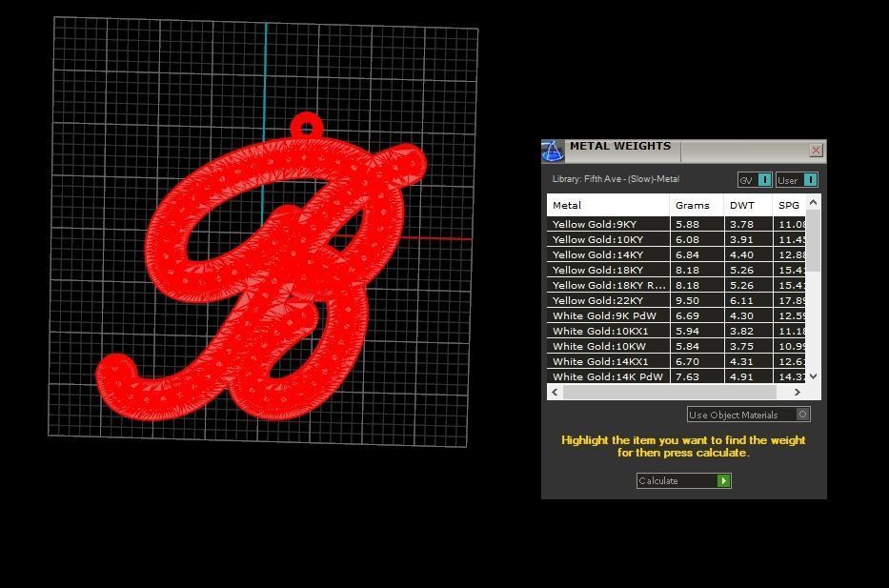889x588 pixels.
Task: Select the White Gold:14KX1 row
Action: 676,361
